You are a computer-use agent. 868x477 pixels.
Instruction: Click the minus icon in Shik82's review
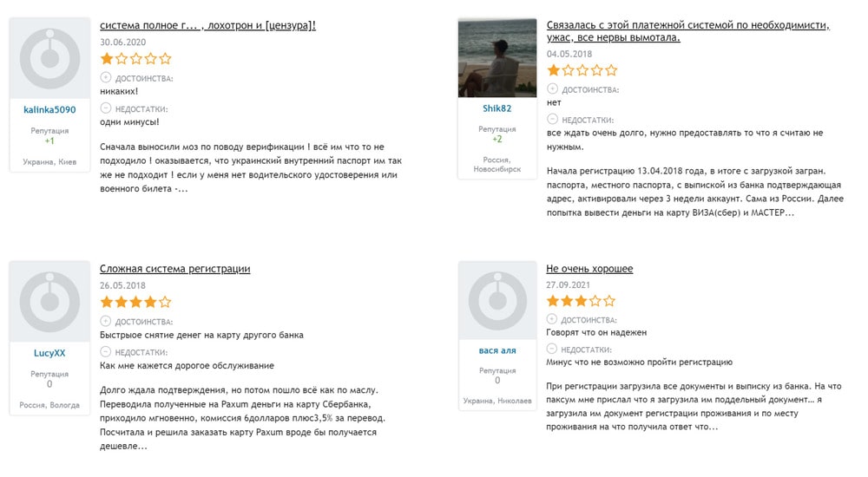tap(552, 120)
